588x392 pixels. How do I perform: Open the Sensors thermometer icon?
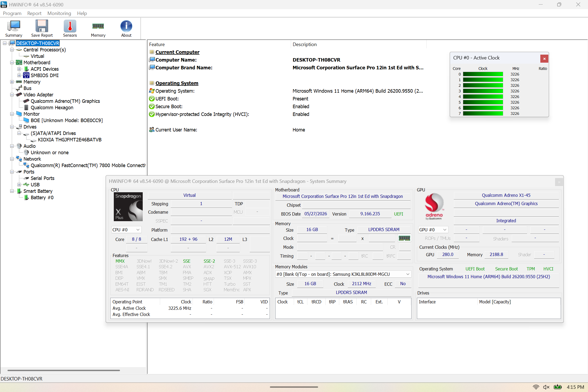[70, 28]
